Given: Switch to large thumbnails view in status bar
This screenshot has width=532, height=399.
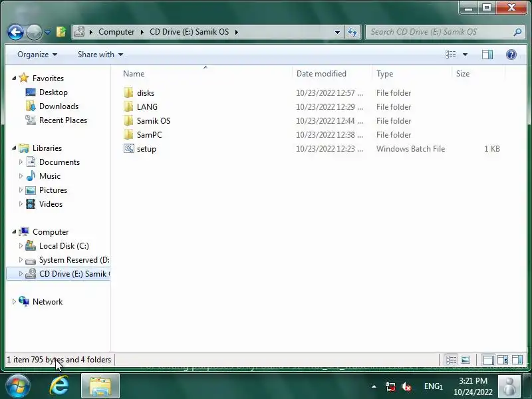Looking at the screenshot, I should click(465, 360).
